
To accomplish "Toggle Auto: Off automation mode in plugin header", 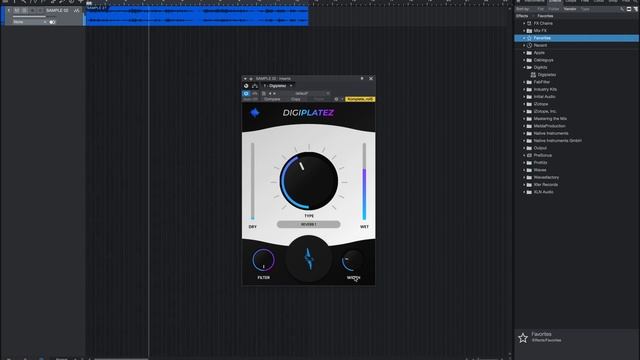I will [x=250, y=99].
